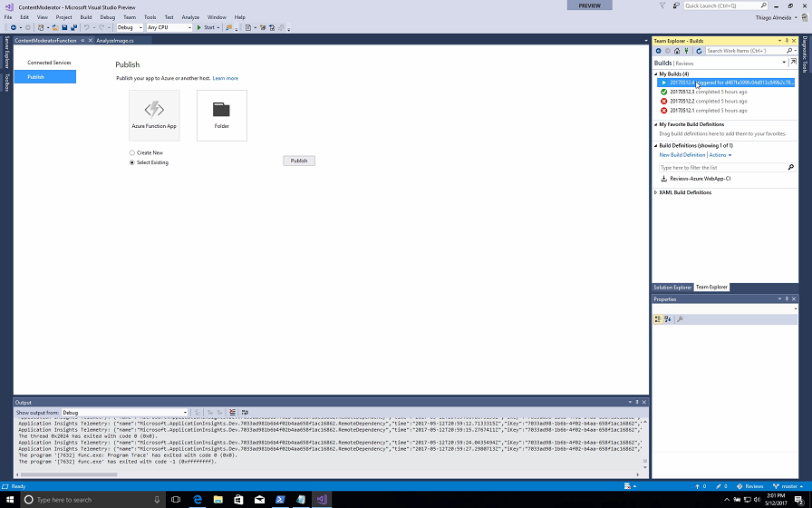Pin the Team Explorer panel
Image resolution: width=812 pixels, height=508 pixels.
tap(787, 41)
